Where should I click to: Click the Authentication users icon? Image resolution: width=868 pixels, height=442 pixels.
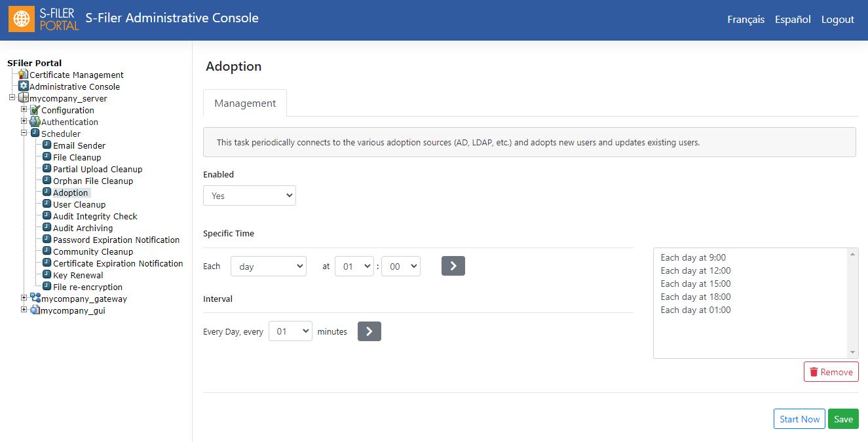pyautogui.click(x=35, y=122)
